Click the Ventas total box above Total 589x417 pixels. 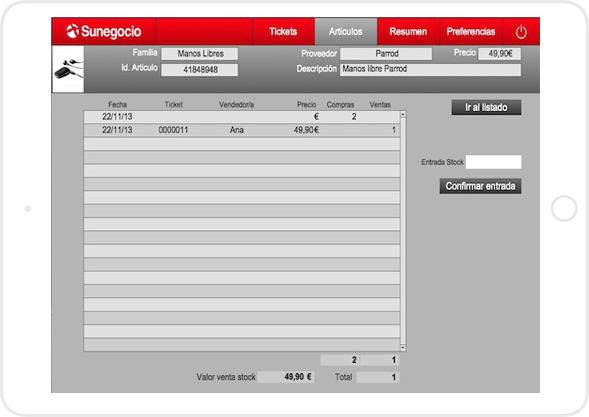(380, 360)
